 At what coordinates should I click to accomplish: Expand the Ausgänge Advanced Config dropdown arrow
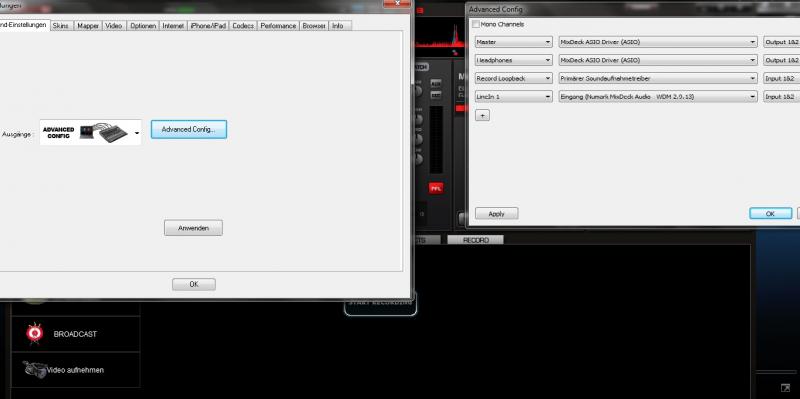137,134
